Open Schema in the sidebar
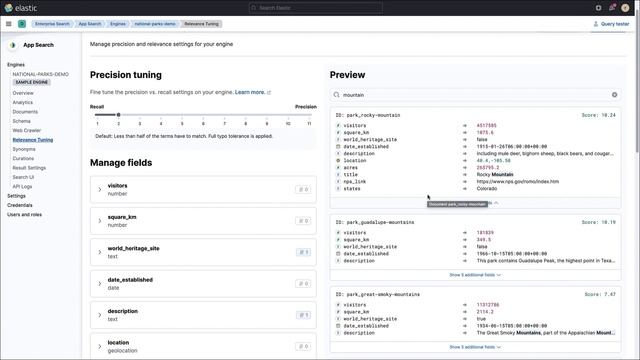The image size is (640, 360). [x=21, y=121]
